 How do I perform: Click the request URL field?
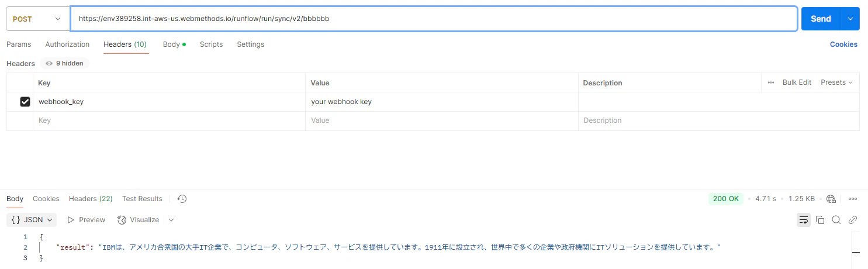coord(434,19)
